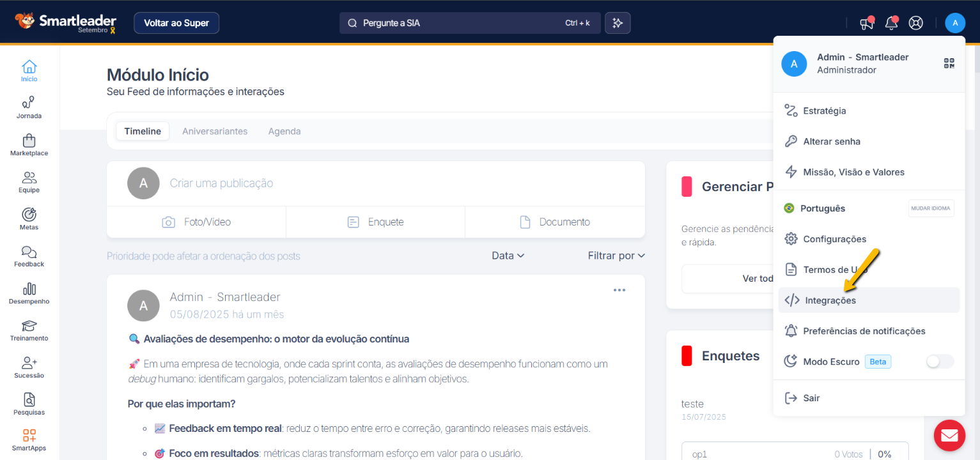This screenshot has height=460, width=980.
Task: Enable the Modo Escuro toggle
Action: [939, 362]
